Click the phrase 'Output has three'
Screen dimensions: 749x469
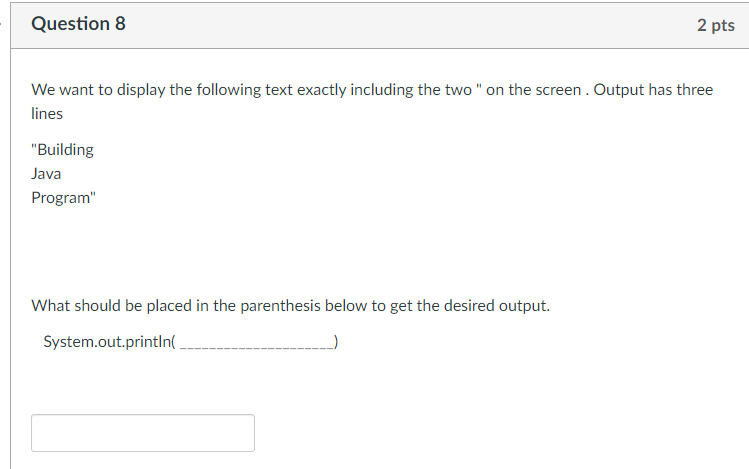pyautogui.click(x=653, y=89)
